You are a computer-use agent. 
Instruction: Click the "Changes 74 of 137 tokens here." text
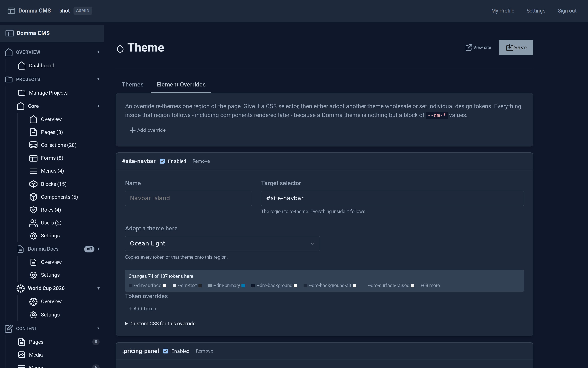point(161,276)
